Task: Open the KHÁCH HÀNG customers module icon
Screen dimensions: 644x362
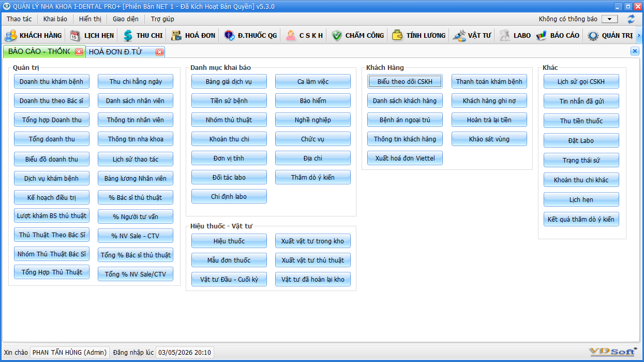Action: [x=10, y=36]
